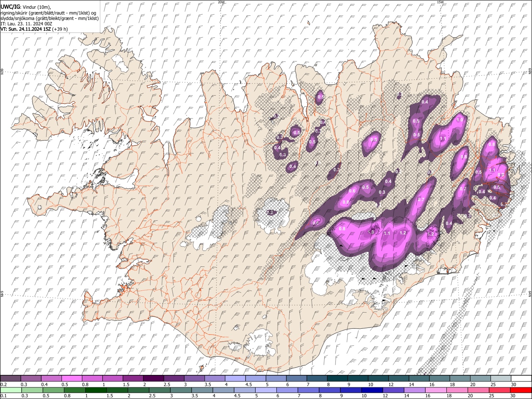Click the 'IT: Lau. 23. 11. 2024 00Z' line

(x=26, y=24)
